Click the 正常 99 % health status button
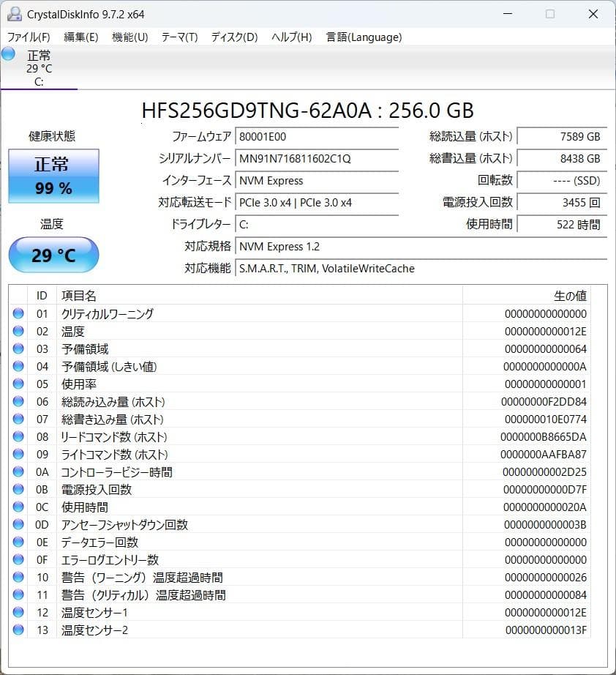This screenshot has width=616, height=675. pyautogui.click(x=53, y=176)
